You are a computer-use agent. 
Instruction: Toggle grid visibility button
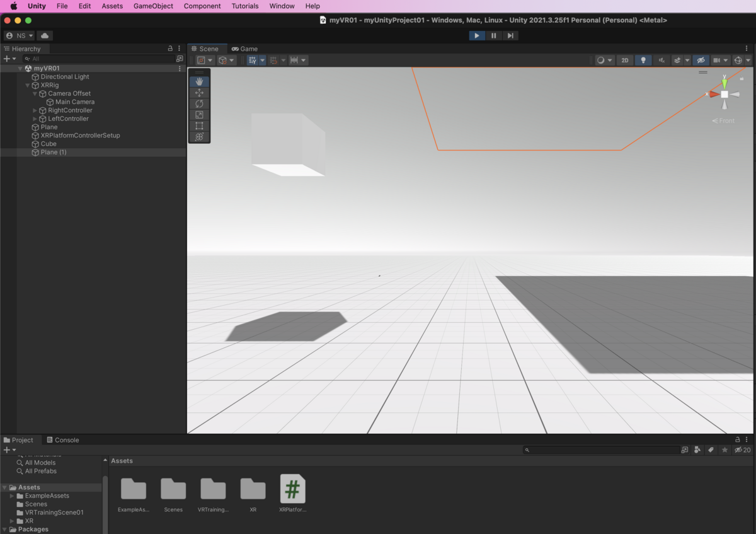(253, 61)
